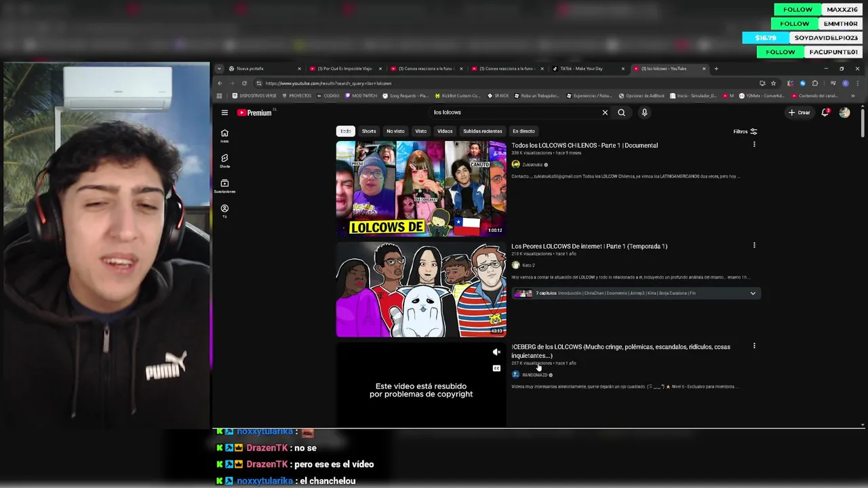
Task: Click the Crear button
Action: (x=800, y=113)
